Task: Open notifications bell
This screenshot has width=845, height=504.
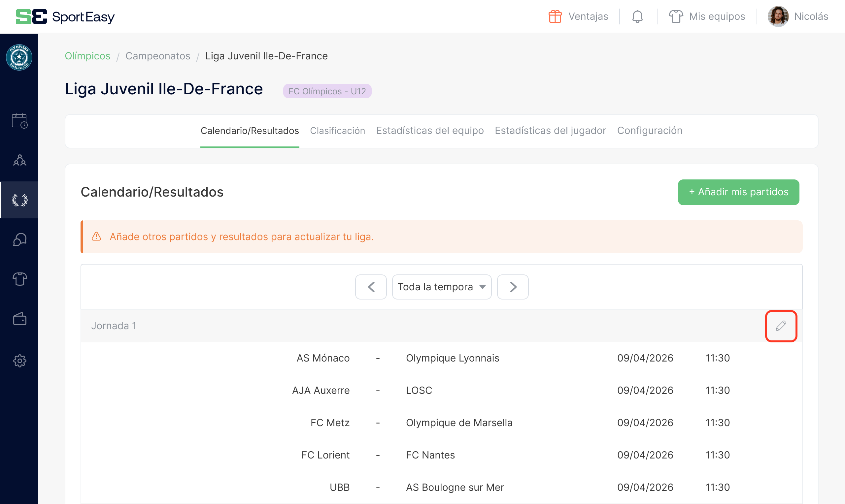Action: coord(637,16)
